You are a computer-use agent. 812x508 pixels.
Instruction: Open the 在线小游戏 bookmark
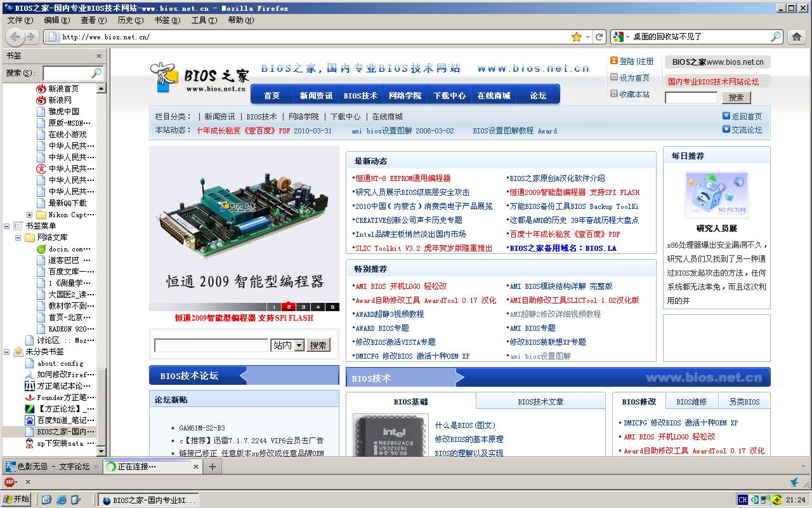(x=67, y=135)
